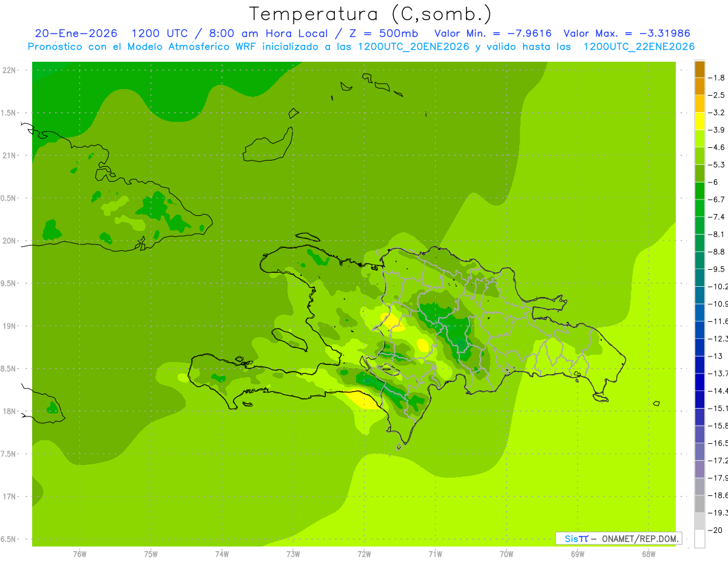Screen dimensions: 728x562
Task: Click the "-13" color bar label
Action: [x=716, y=356]
